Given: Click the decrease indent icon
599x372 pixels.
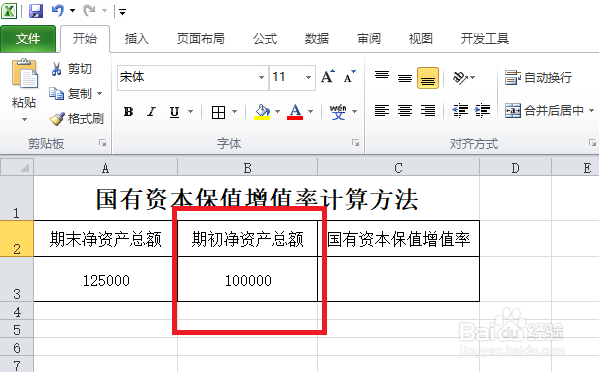Looking at the screenshot, I should coord(460,111).
